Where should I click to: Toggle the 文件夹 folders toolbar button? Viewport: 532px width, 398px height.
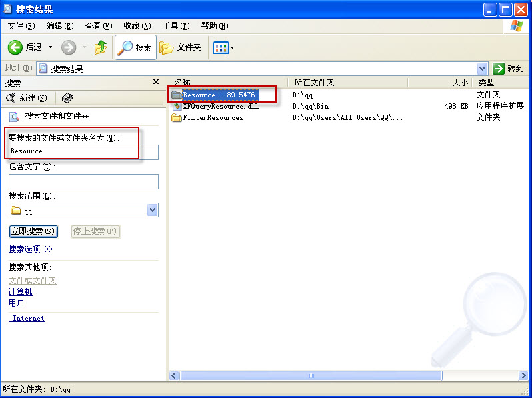coord(181,47)
